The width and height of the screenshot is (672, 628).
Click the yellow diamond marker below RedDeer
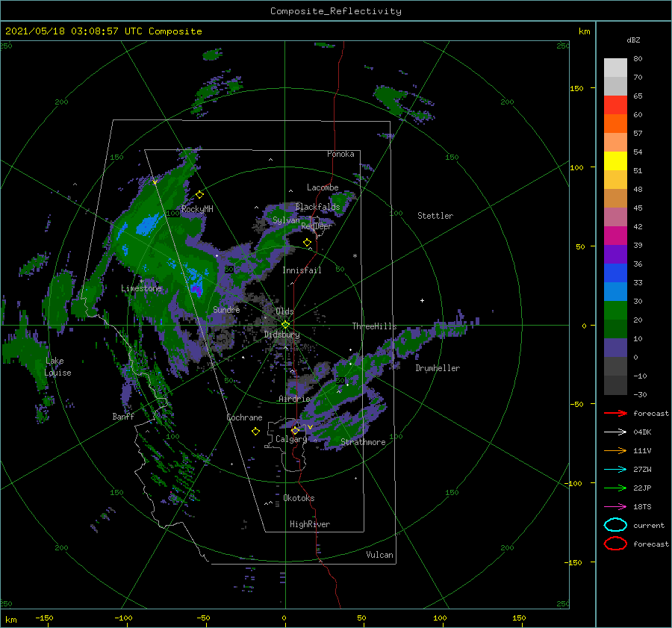pyautogui.click(x=307, y=242)
